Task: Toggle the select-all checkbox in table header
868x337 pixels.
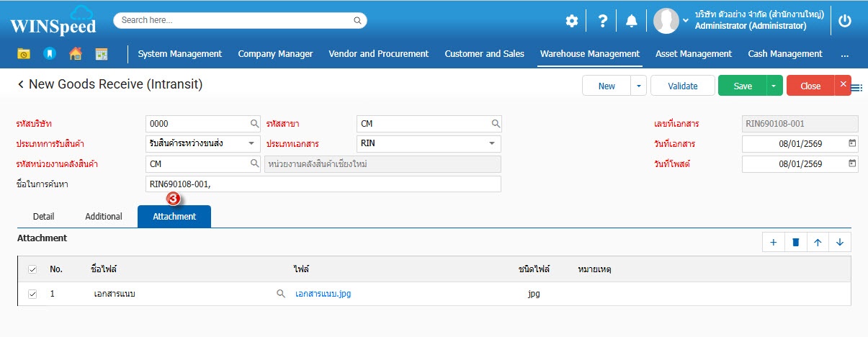Action: pos(32,269)
